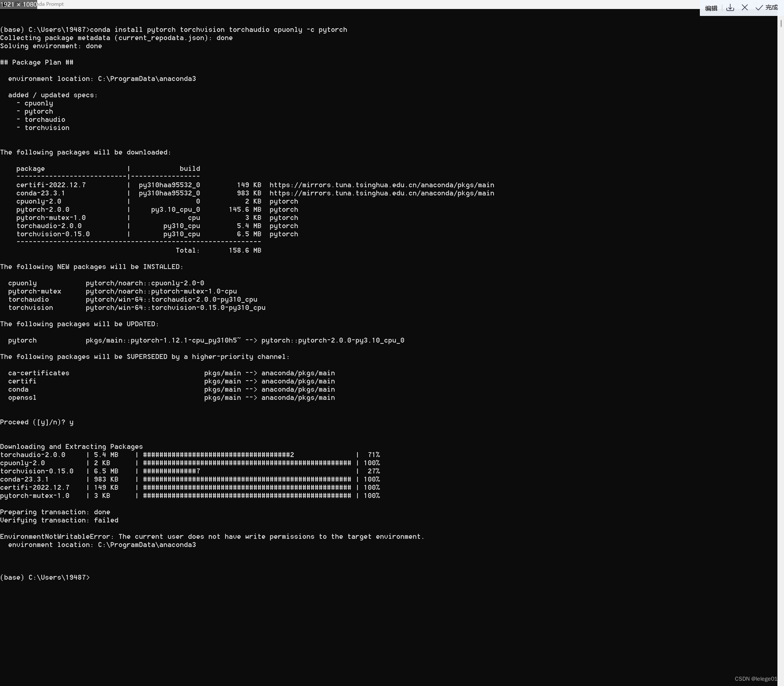Click 'pytorch-mutex-1.0' row in download table
The width and height of the screenshot is (784, 686).
pos(157,217)
